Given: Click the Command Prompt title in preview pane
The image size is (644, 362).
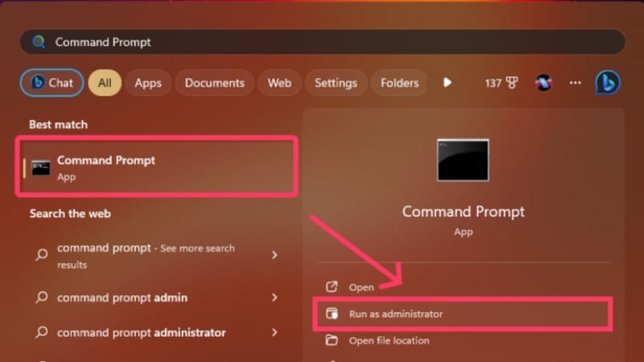Looking at the screenshot, I should tap(464, 212).
